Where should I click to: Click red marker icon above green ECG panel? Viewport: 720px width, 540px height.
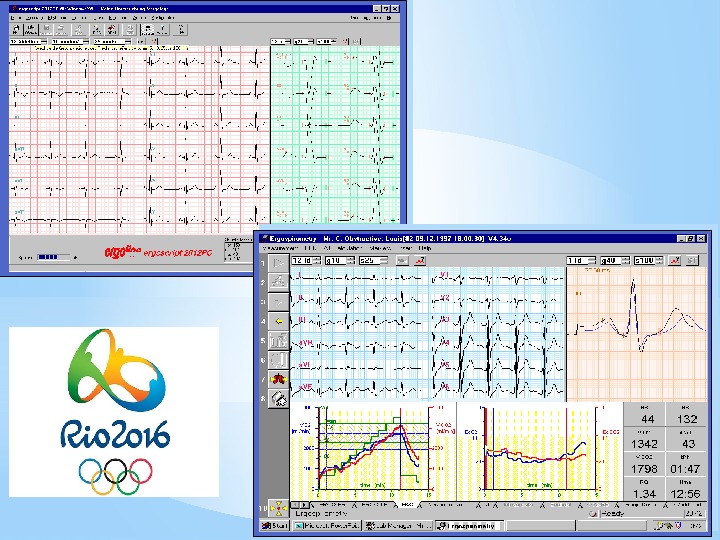pyautogui.click(x=346, y=41)
